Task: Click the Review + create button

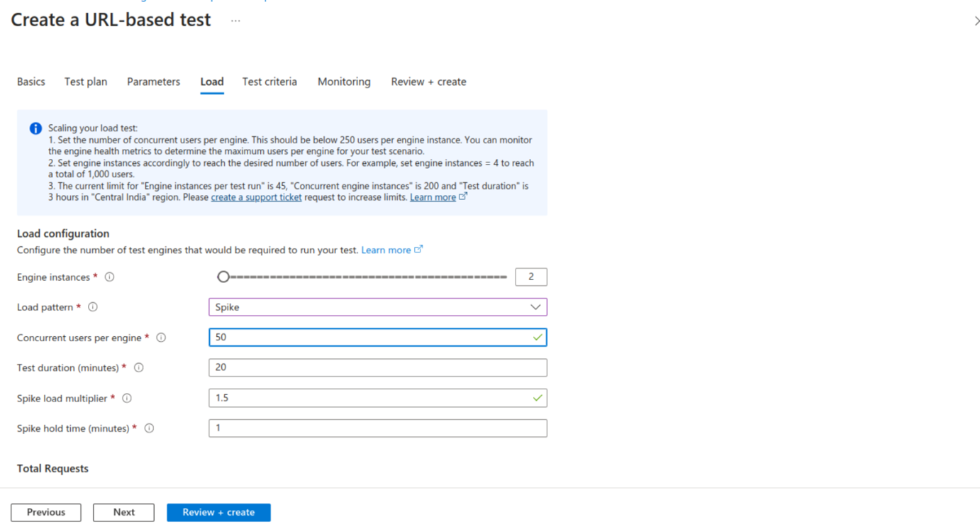Action: click(x=218, y=512)
